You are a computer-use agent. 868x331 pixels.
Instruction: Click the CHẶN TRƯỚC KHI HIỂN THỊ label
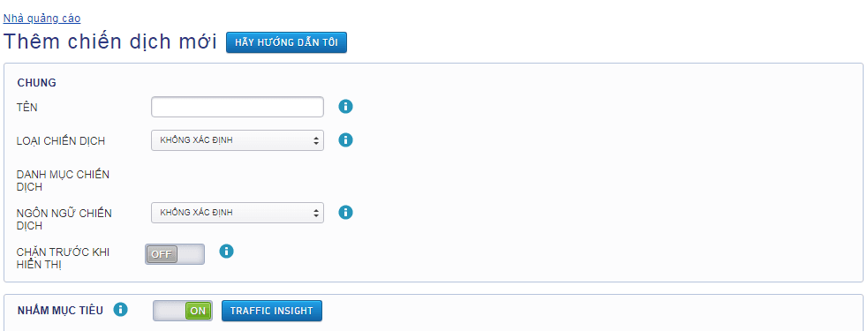tap(63, 258)
